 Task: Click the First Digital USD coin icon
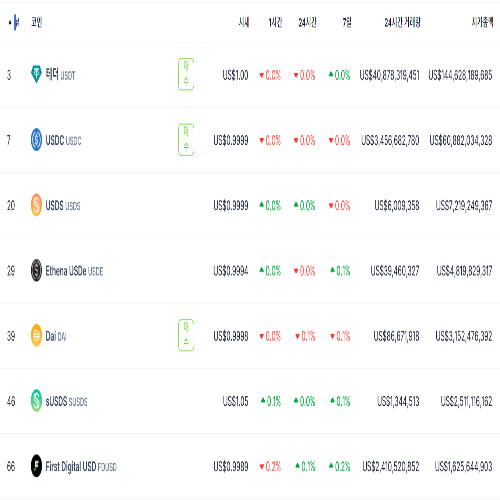36,466
